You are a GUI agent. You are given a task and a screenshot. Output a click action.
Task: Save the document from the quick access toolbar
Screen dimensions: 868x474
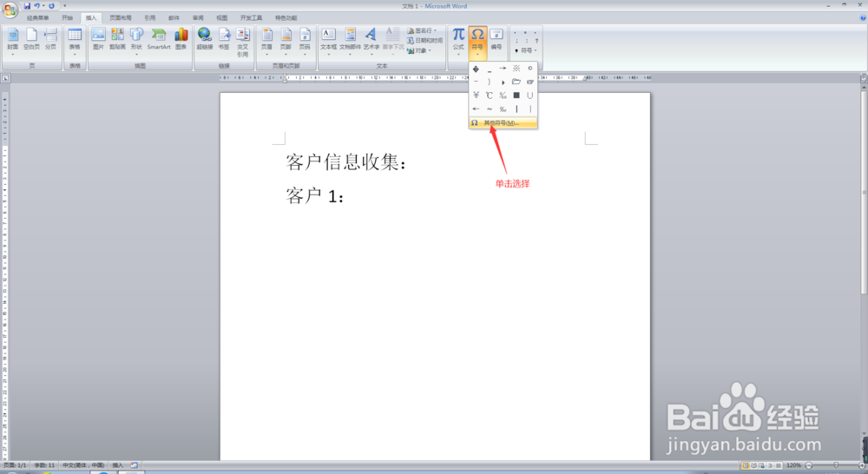click(x=27, y=5)
